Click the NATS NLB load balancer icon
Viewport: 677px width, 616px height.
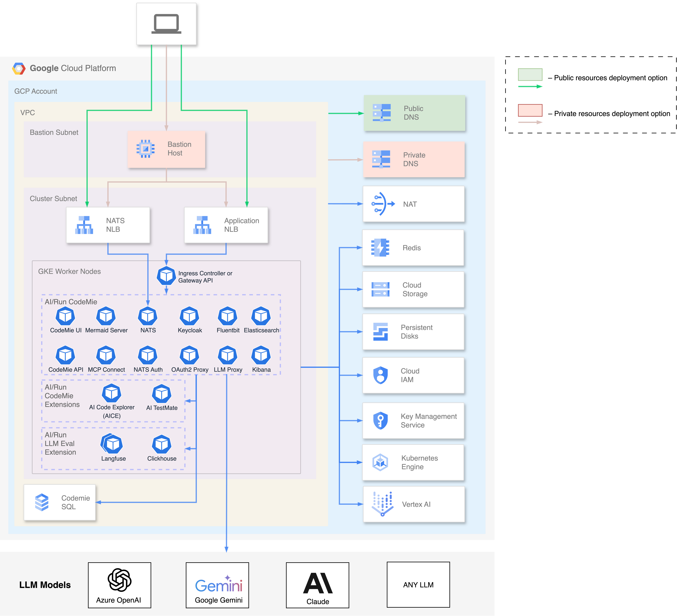point(84,225)
